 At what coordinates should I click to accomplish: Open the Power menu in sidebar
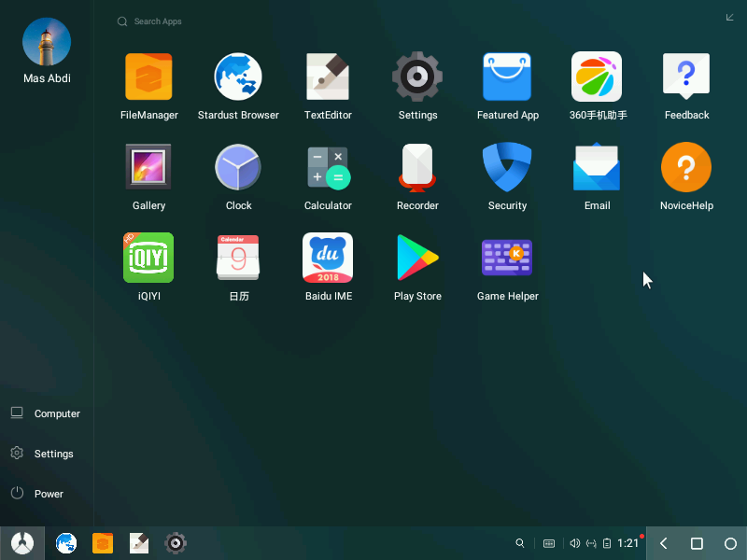37,494
